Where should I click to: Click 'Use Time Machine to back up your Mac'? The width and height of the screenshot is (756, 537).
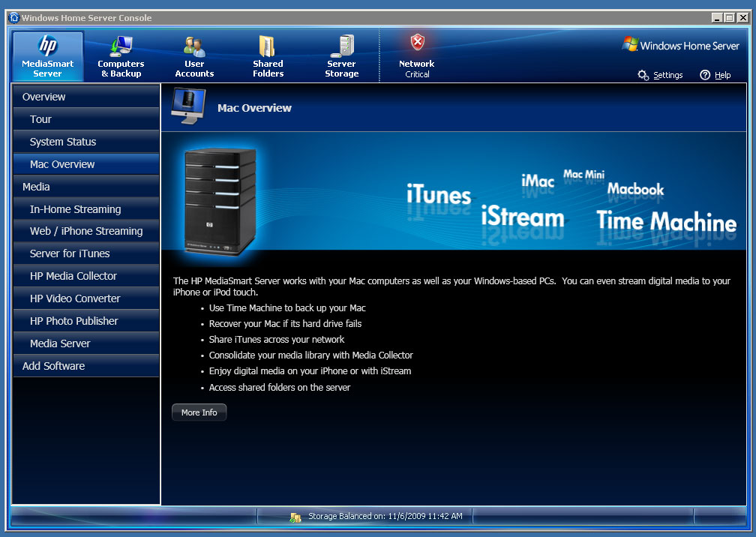point(287,308)
